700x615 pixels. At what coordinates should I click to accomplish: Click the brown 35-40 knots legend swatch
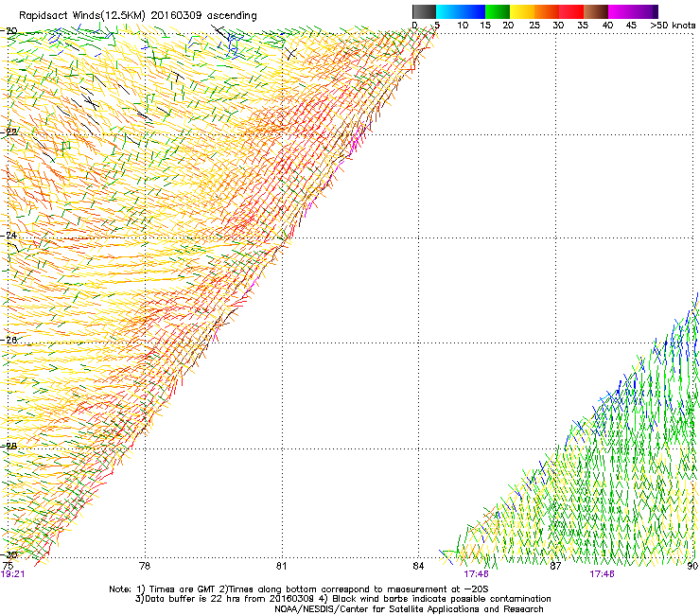click(596, 11)
